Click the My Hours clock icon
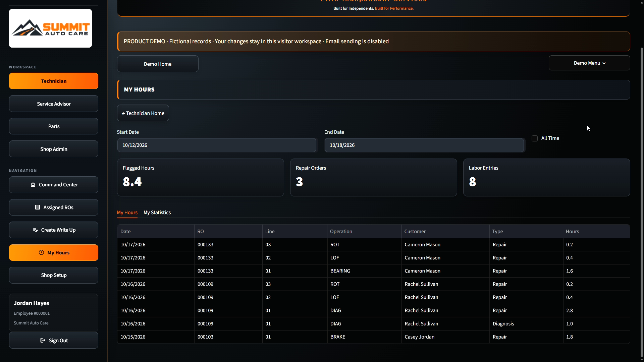Screen dimensions: 644x362 click(x=41, y=253)
